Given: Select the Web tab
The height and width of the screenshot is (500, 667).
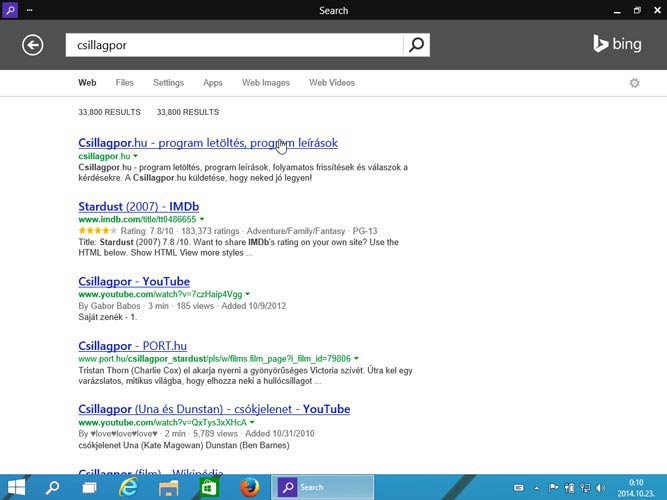Looking at the screenshot, I should (x=87, y=83).
